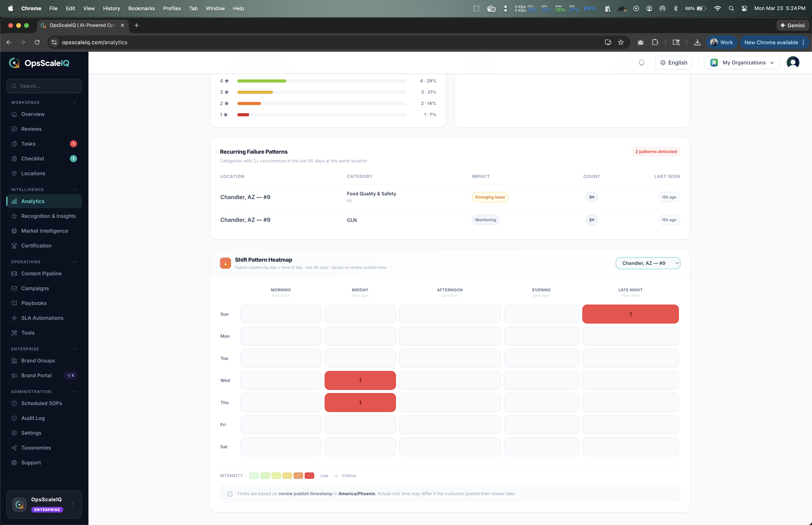Image resolution: width=812 pixels, height=525 pixels.
Task: Click the user profile avatar
Action: 793,63
